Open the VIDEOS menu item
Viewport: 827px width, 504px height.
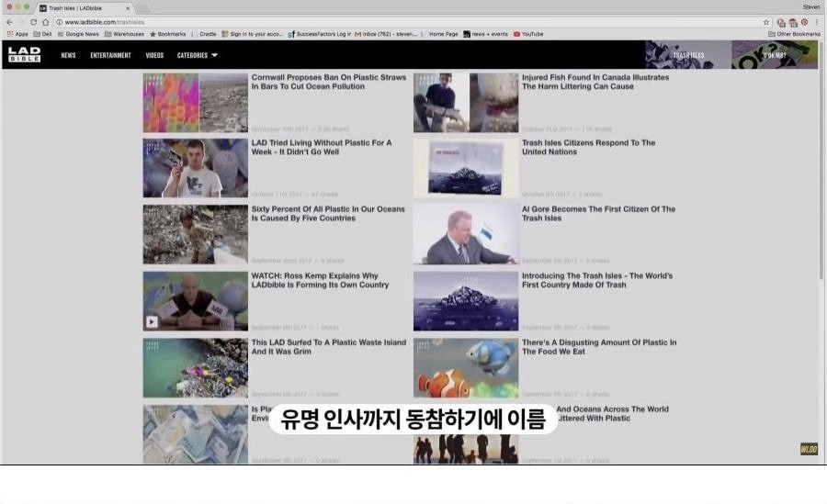coord(154,55)
